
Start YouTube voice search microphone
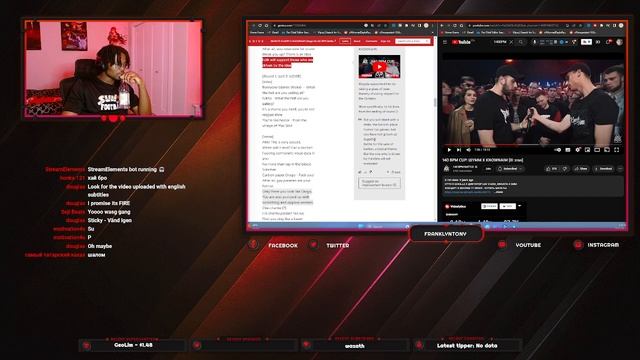pyautogui.click(x=534, y=42)
